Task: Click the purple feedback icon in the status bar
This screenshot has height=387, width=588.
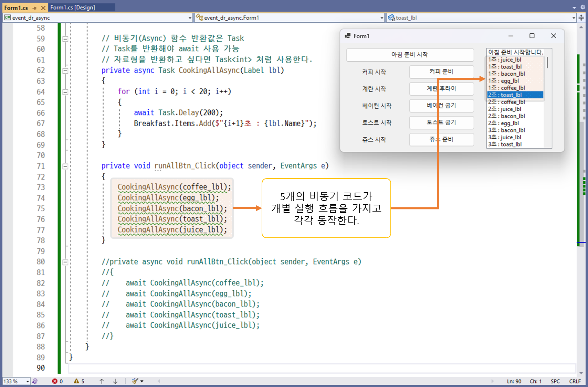Action: click(x=34, y=381)
